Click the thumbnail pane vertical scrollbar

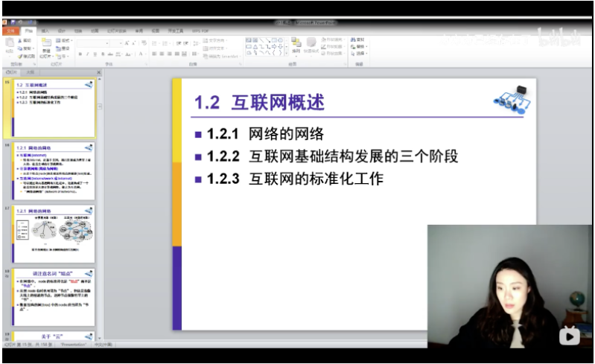[x=100, y=208]
